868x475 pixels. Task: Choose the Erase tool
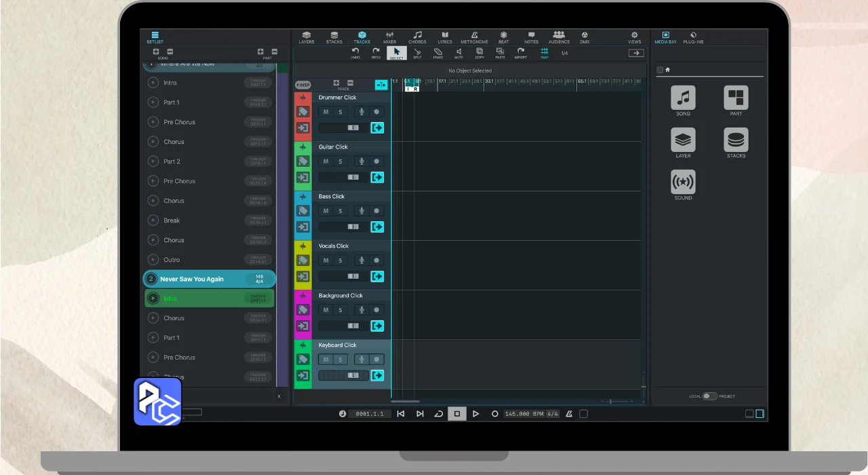click(438, 52)
